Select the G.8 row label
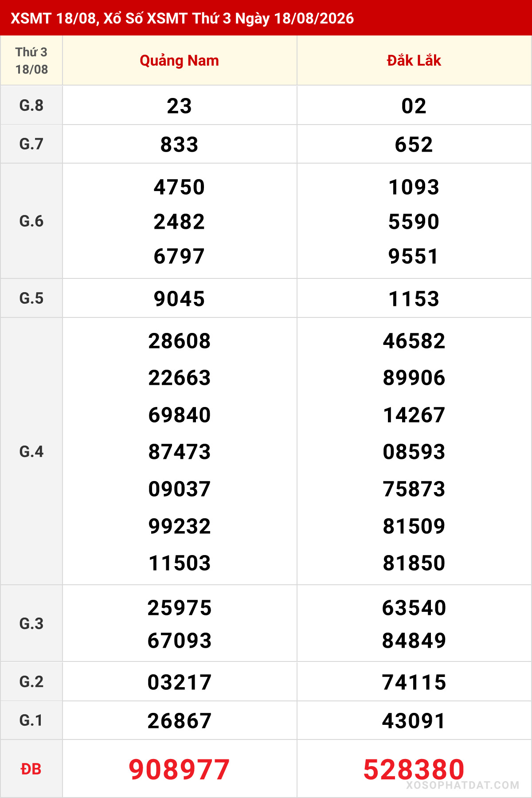This screenshot has width=532, height=798. 31,106
